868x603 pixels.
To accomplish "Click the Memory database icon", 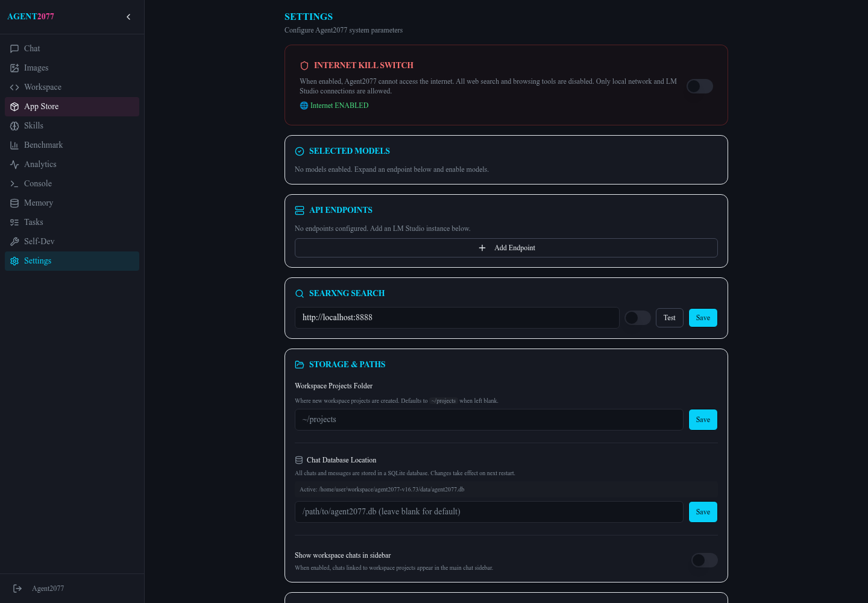I will pyautogui.click(x=14, y=203).
